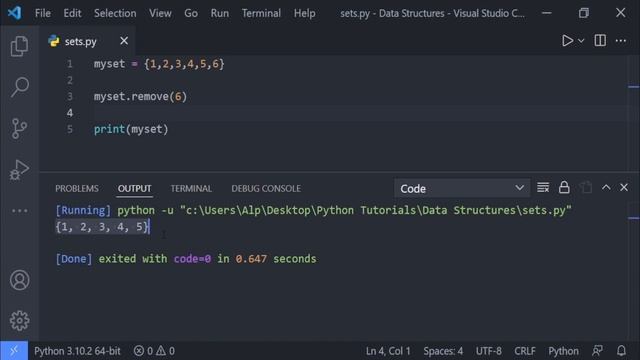Open the Accounts icon
Image resolution: width=640 pixels, height=360 pixels.
pyautogui.click(x=19, y=280)
